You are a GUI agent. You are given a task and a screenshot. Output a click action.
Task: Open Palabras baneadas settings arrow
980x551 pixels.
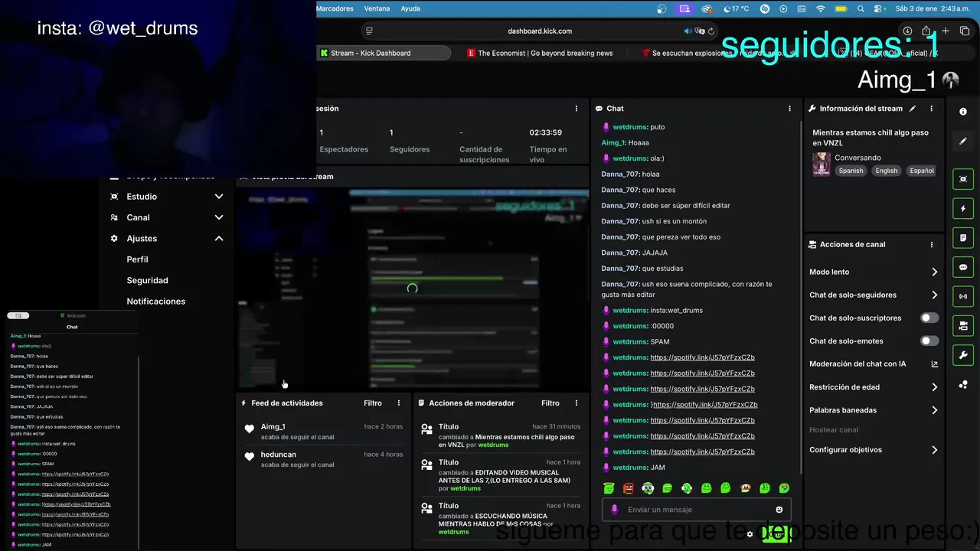[x=934, y=410]
